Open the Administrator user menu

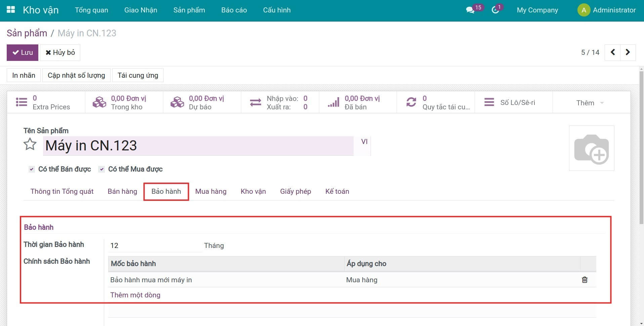click(x=607, y=10)
